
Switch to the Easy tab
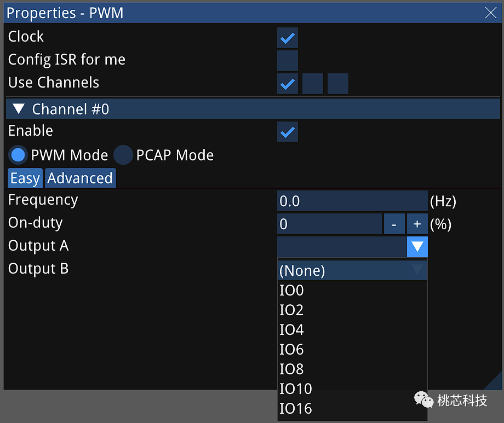point(25,178)
